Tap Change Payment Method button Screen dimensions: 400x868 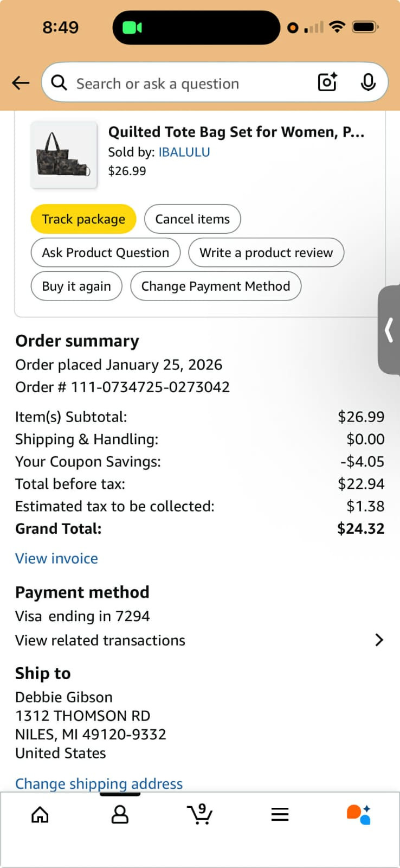coord(216,286)
